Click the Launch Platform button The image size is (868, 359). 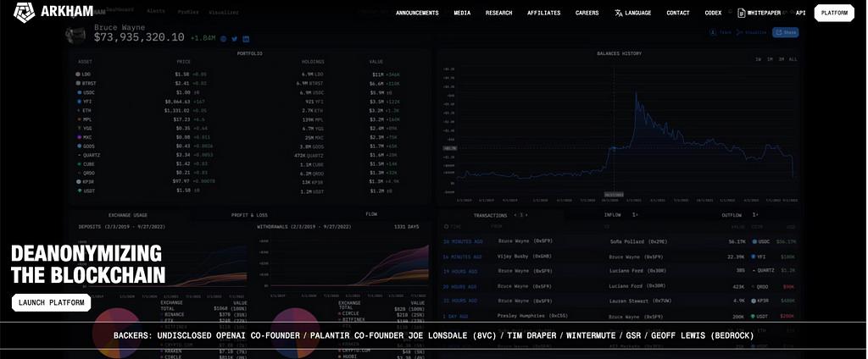pyautogui.click(x=52, y=302)
